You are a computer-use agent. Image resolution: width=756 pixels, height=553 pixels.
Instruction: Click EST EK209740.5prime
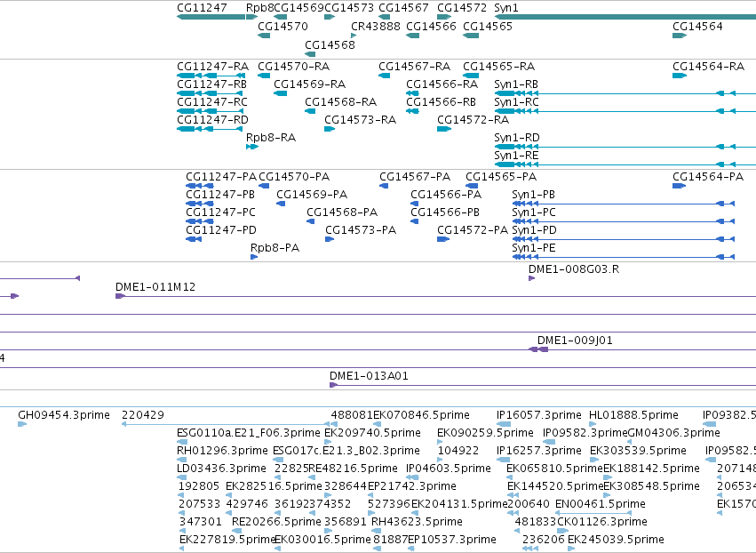pos(373,433)
